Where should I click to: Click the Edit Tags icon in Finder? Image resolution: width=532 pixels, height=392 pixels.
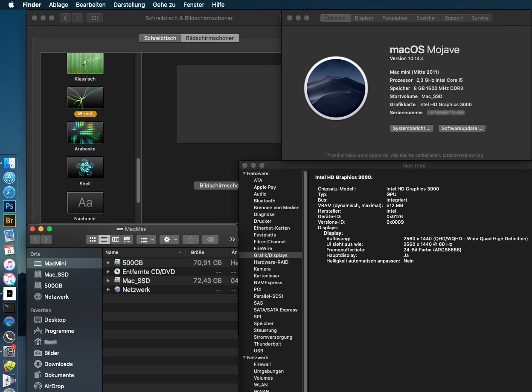coord(210,239)
